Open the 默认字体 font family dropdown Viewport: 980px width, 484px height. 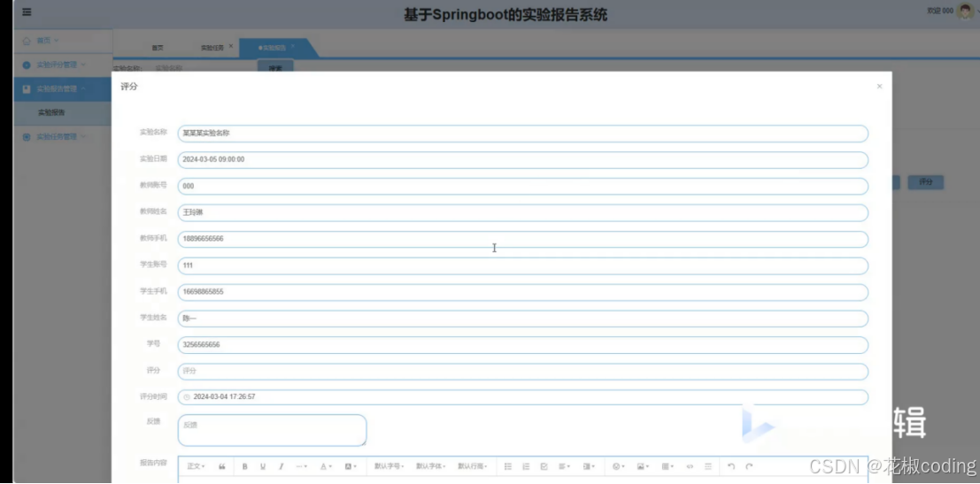(430, 466)
